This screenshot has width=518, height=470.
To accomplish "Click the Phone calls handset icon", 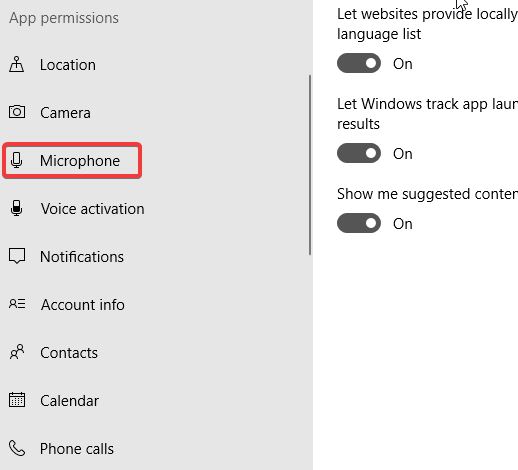I will (17, 448).
